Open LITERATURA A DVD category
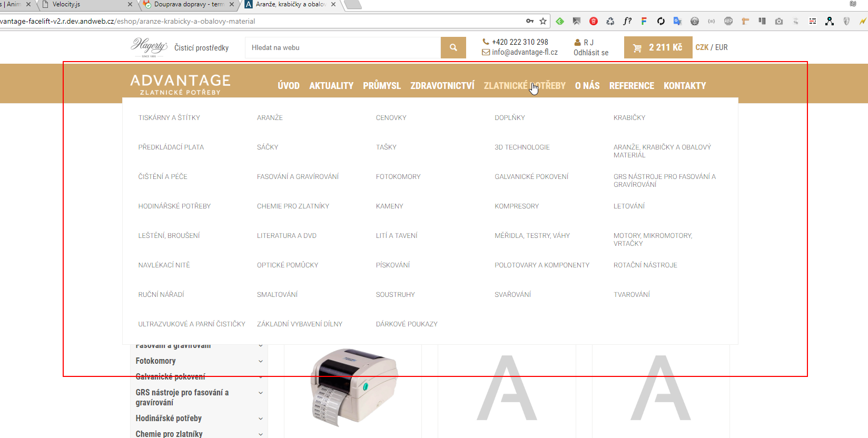 (287, 235)
